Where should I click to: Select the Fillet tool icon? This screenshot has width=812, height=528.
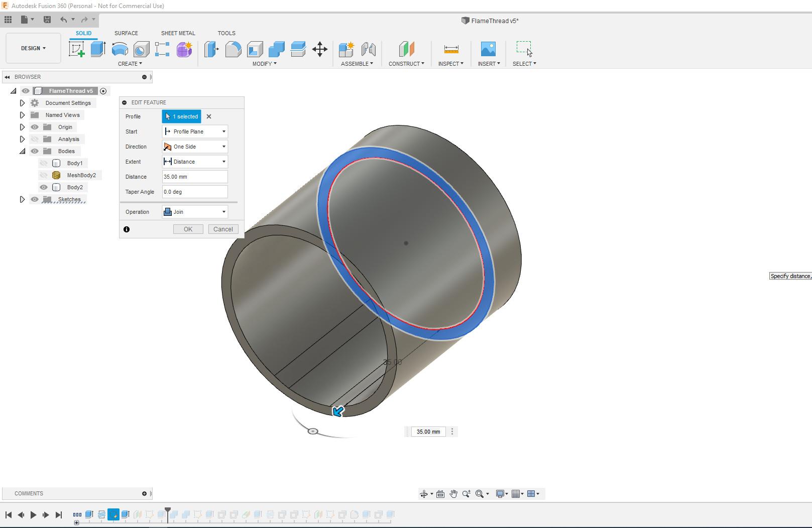233,49
